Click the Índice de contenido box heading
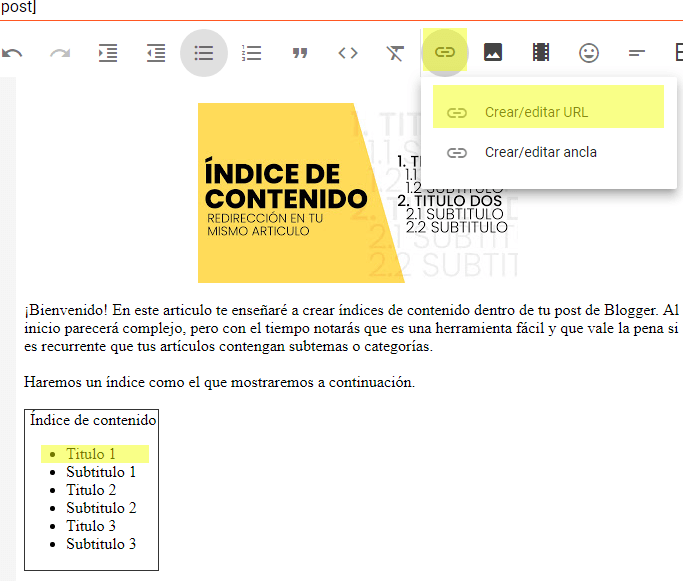The image size is (683, 581). pyautogui.click(x=93, y=420)
